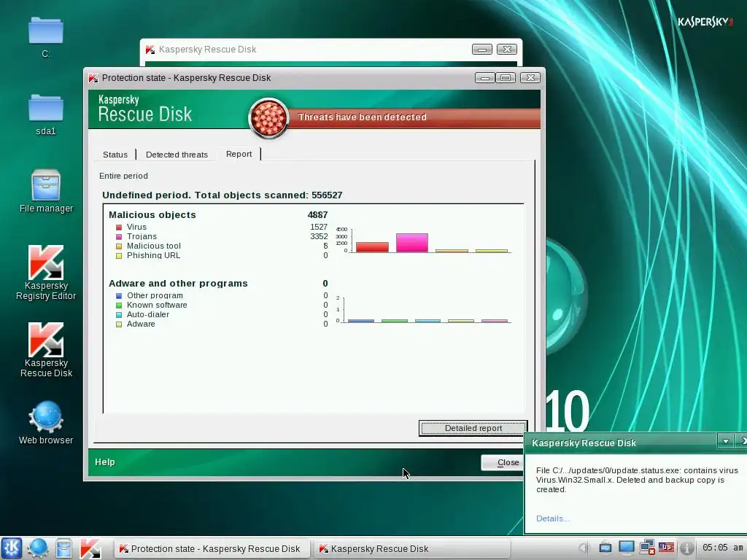The image size is (747, 560).
Task: Click the Virus count 1527
Action: (x=319, y=227)
